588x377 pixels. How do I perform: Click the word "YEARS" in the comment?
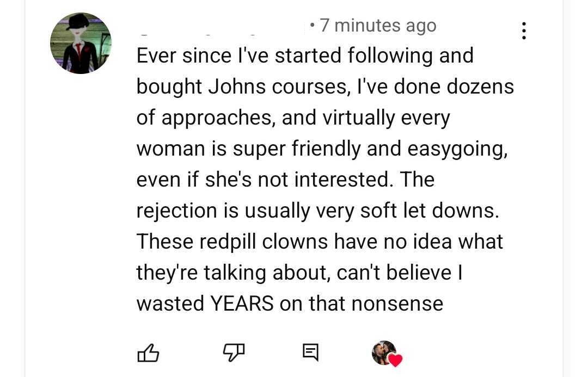click(x=242, y=304)
